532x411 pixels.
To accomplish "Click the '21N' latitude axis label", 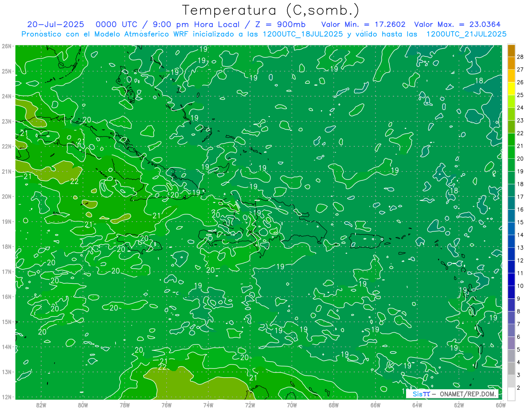I will coord(6,171).
